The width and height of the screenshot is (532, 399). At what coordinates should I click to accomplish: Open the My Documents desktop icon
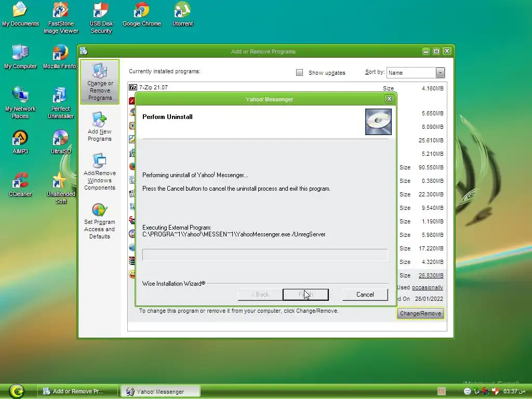[x=20, y=14]
